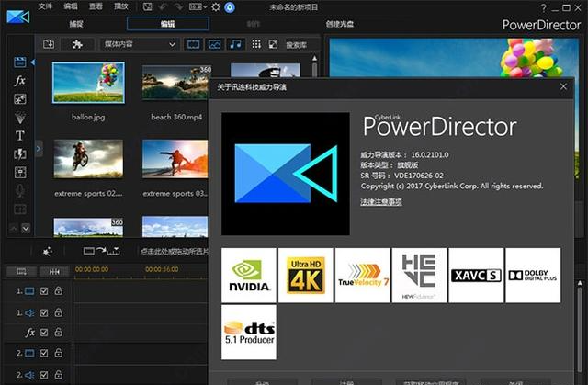The height and width of the screenshot is (385, 588).
Task: Click the import media icon
Action: 49,44
